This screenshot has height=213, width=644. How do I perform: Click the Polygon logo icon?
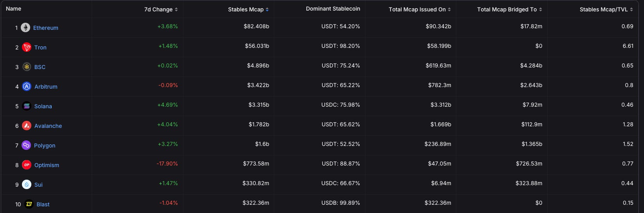coord(26,146)
